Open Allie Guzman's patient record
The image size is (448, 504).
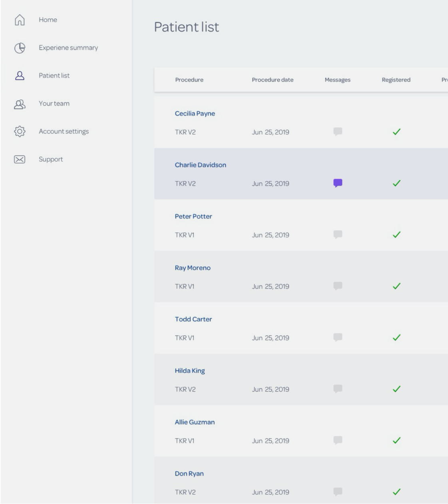(195, 422)
